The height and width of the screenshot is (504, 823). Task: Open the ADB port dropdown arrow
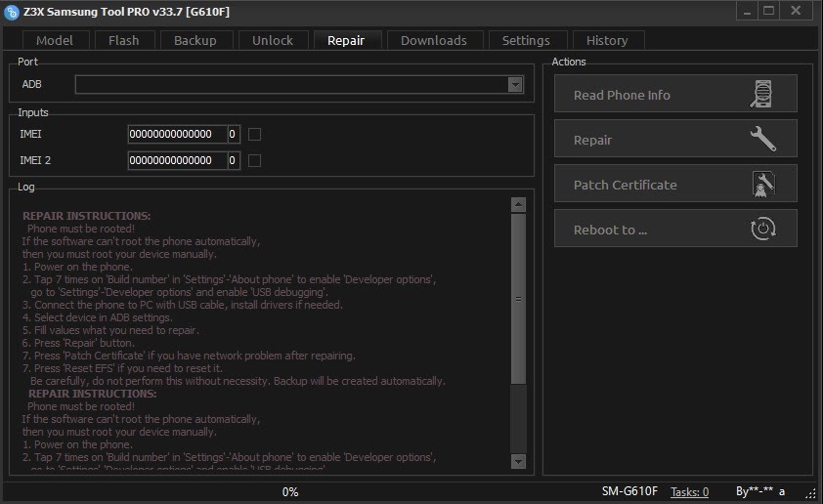pos(515,84)
